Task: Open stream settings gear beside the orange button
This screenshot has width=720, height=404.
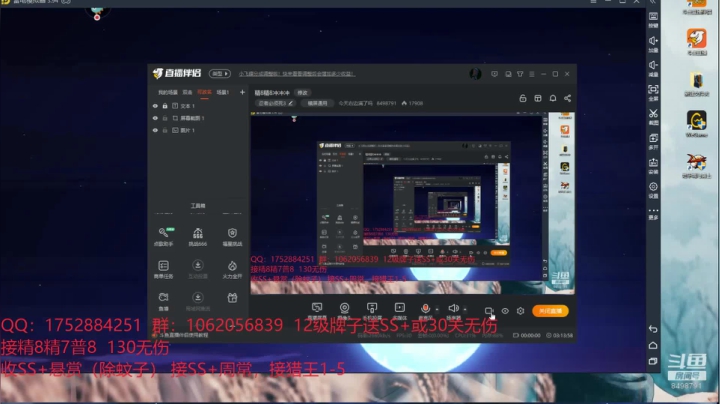Action: tap(520, 311)
